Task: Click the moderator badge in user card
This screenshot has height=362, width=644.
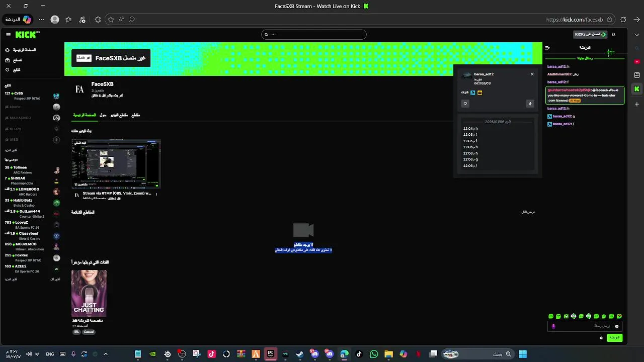Action: point(473,93)
